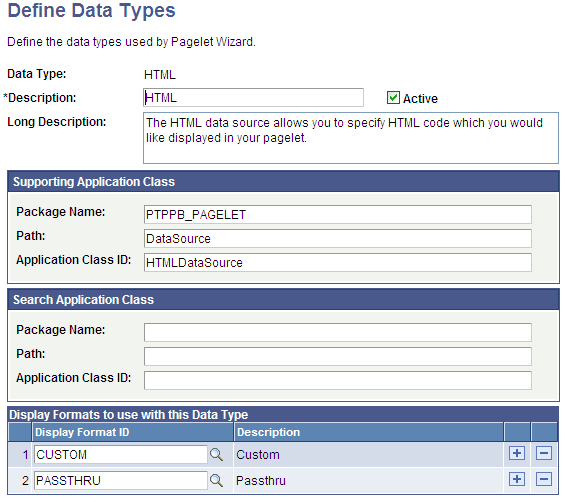The image size is (567, 502).
Task: Open lookup magnifier for PASSTHRU display format
Action: tap(216, 480)
